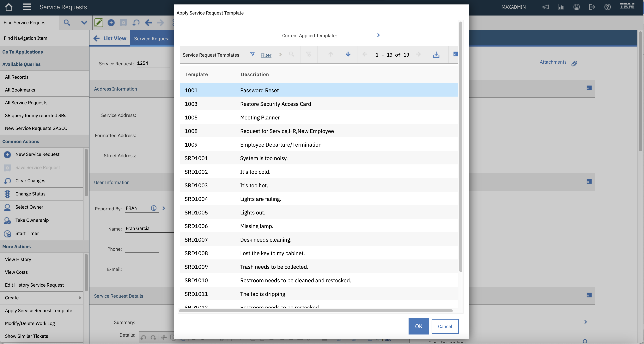Open the Current Applied Template detail chevron
The image size is (644, 344).
378,35
